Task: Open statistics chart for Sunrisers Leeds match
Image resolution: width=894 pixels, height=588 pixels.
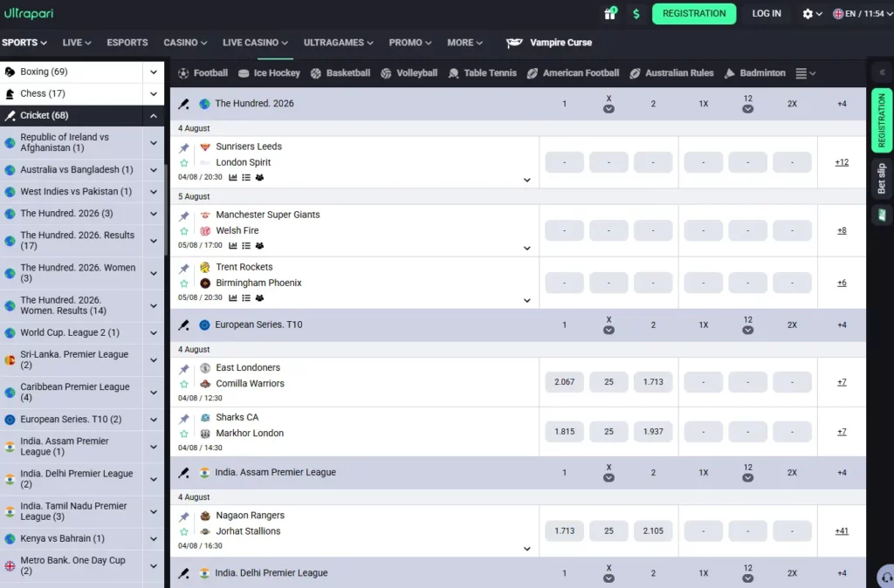Action: point(232,177)
